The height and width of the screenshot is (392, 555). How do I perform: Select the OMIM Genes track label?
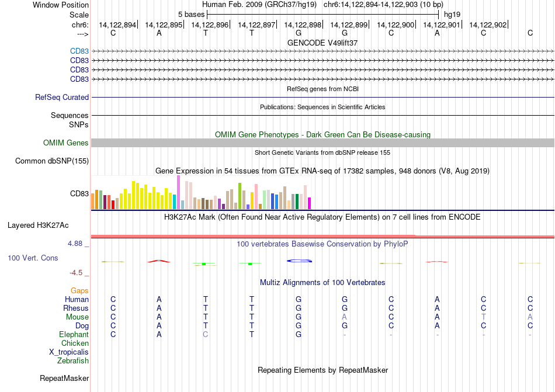pos(66,143)
